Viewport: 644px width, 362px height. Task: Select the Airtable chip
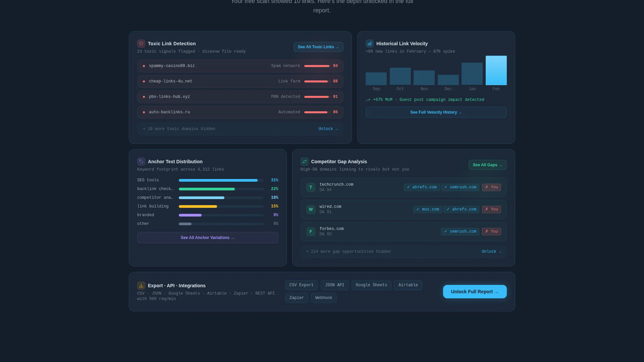pyautogui.click(x=408, y=285)
